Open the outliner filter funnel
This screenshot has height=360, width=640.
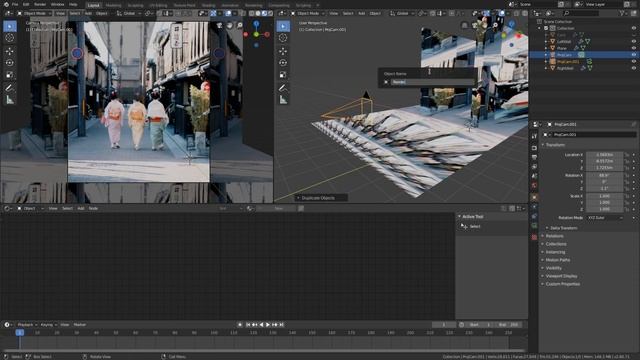pos(622,13)
